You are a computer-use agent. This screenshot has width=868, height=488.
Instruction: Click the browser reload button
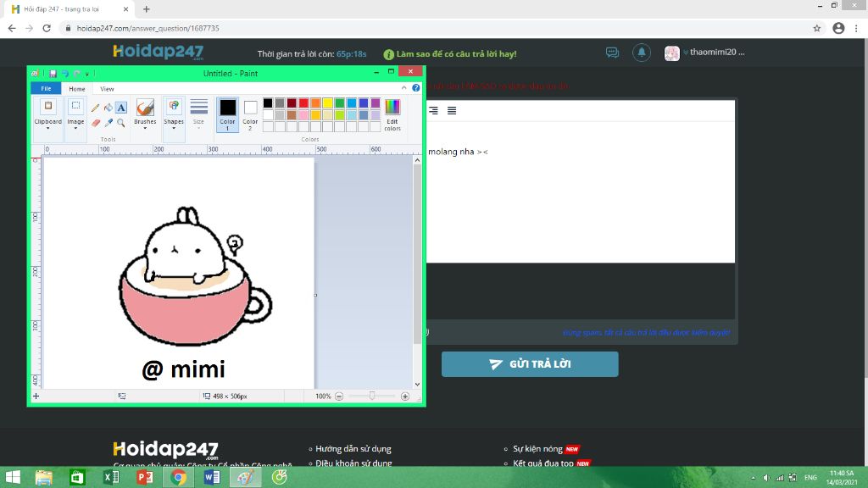(x=47, y=28)
